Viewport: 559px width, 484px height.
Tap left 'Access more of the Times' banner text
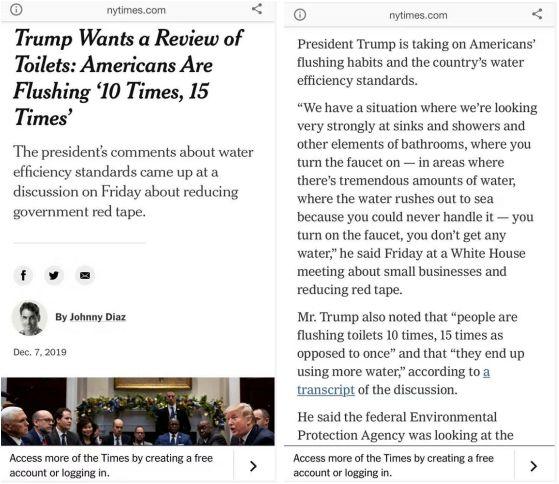[x=111, y=465]
